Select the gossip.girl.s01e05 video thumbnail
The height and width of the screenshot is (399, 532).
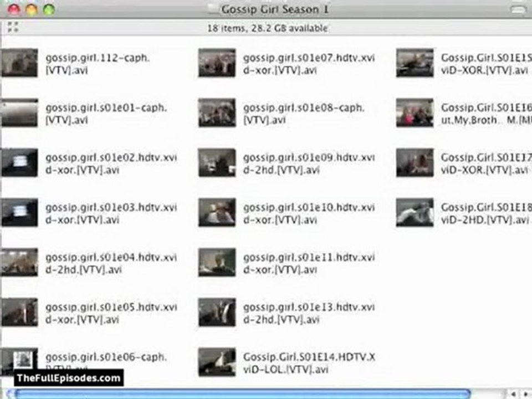point(19,312)
